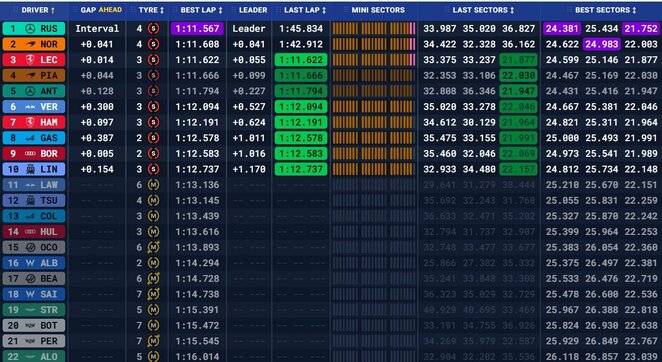Click the Williams logo on ALB badge

pyautogui.click(x=30, y=263)
